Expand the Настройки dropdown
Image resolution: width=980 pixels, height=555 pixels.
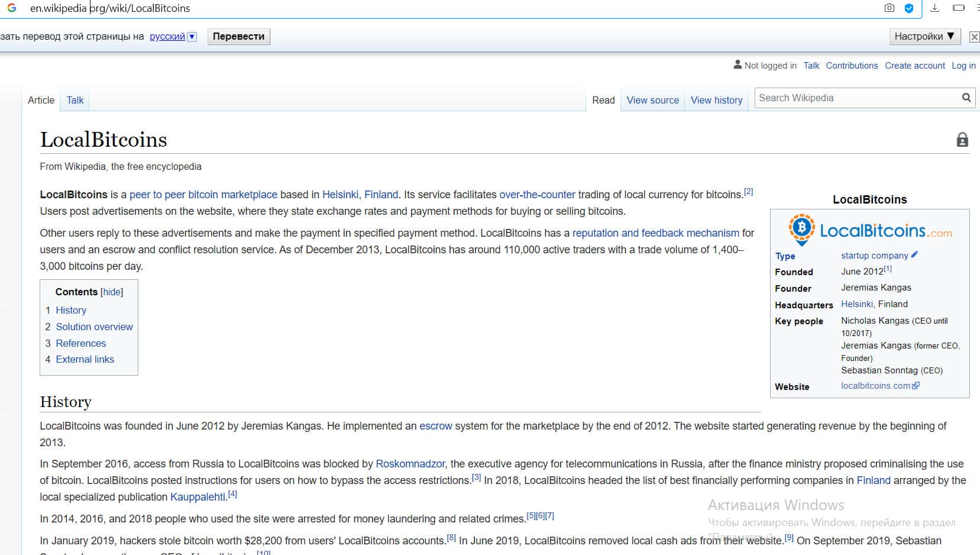click(x=924, y=37)
